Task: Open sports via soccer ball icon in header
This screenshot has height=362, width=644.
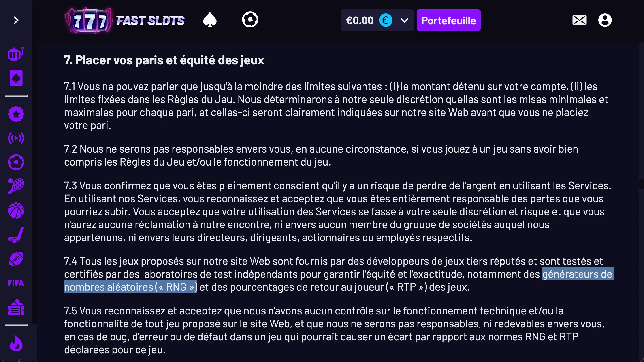Action: 250,20
